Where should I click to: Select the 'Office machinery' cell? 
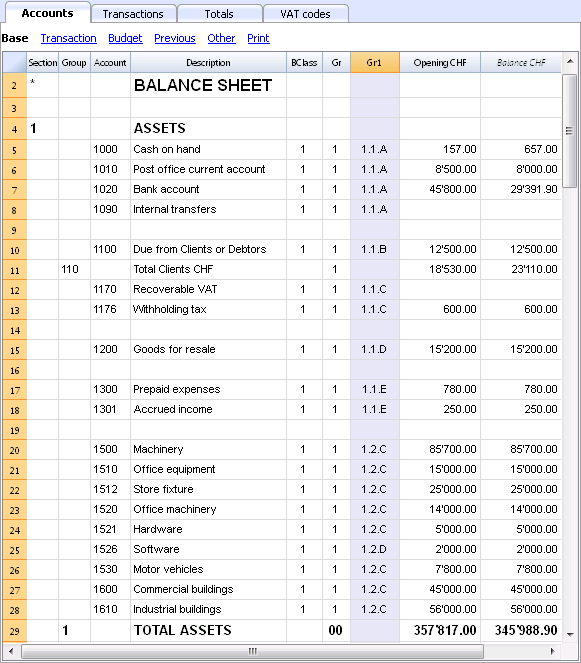(208, 509)
